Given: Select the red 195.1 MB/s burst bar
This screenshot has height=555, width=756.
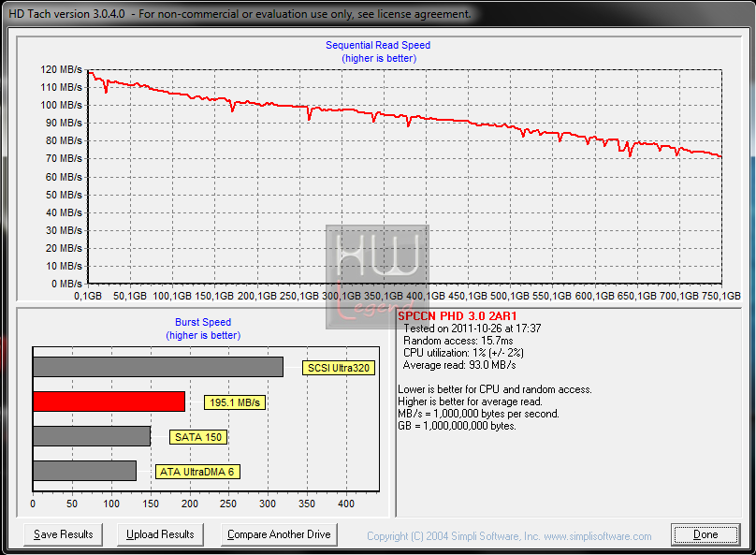Looking at the screenshot, I should click(109, 402).
